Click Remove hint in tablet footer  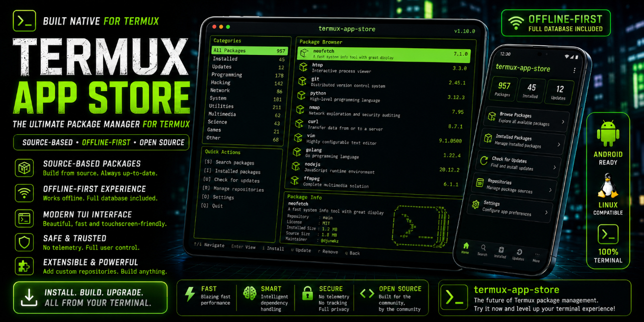328,252
